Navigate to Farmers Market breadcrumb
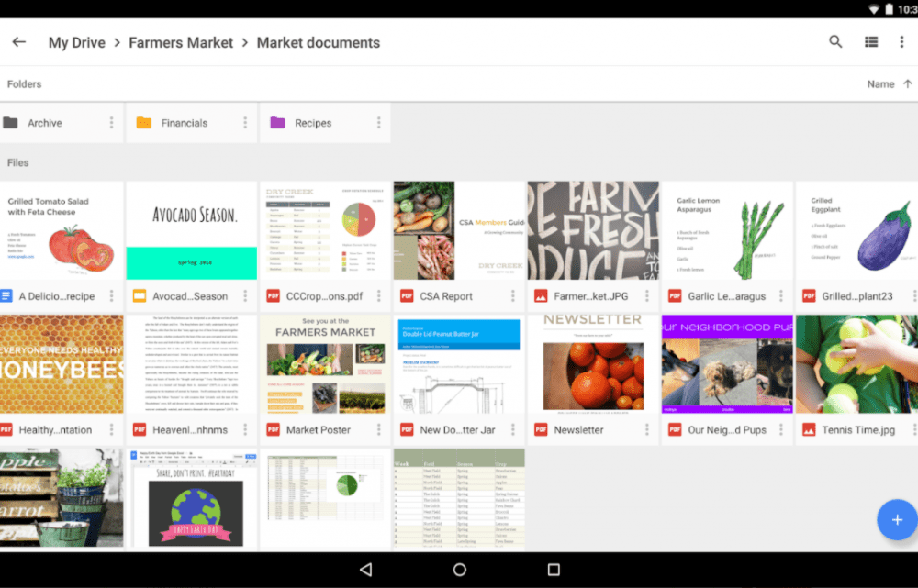 point(181,43)
